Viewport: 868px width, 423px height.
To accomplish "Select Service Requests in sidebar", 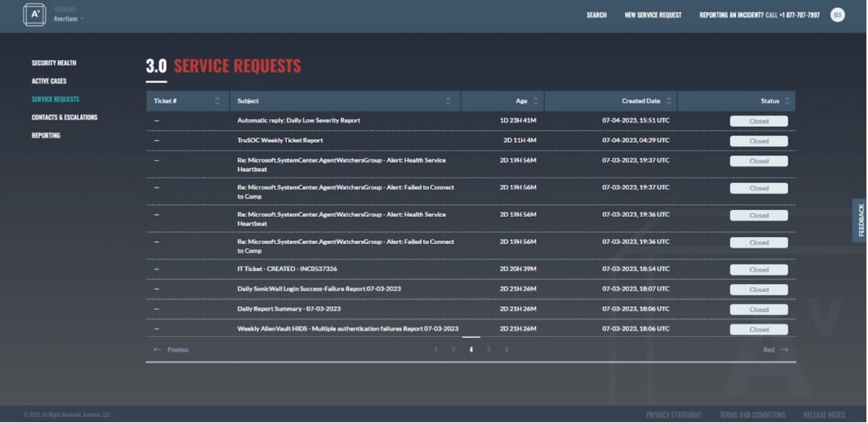I will (56, 99).
